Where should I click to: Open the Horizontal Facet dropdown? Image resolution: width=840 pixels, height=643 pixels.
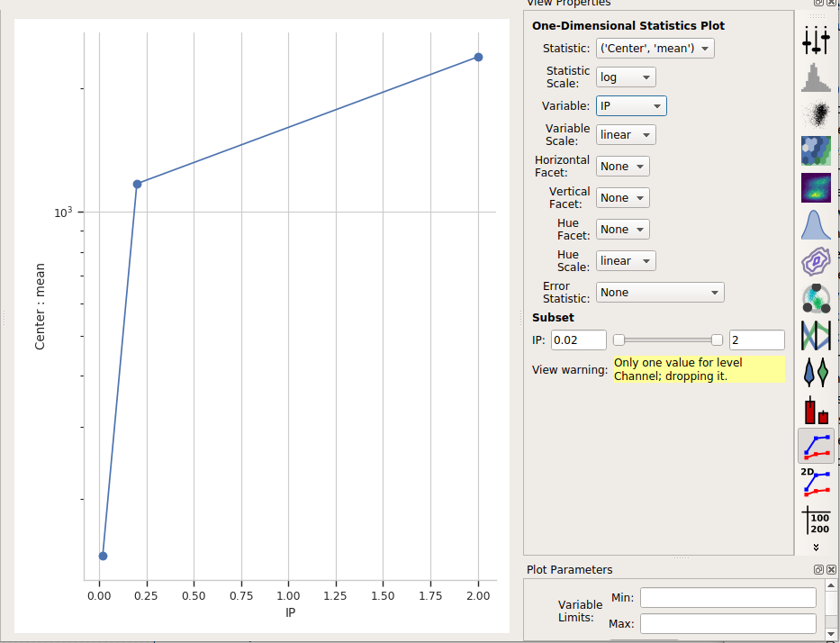622,166
